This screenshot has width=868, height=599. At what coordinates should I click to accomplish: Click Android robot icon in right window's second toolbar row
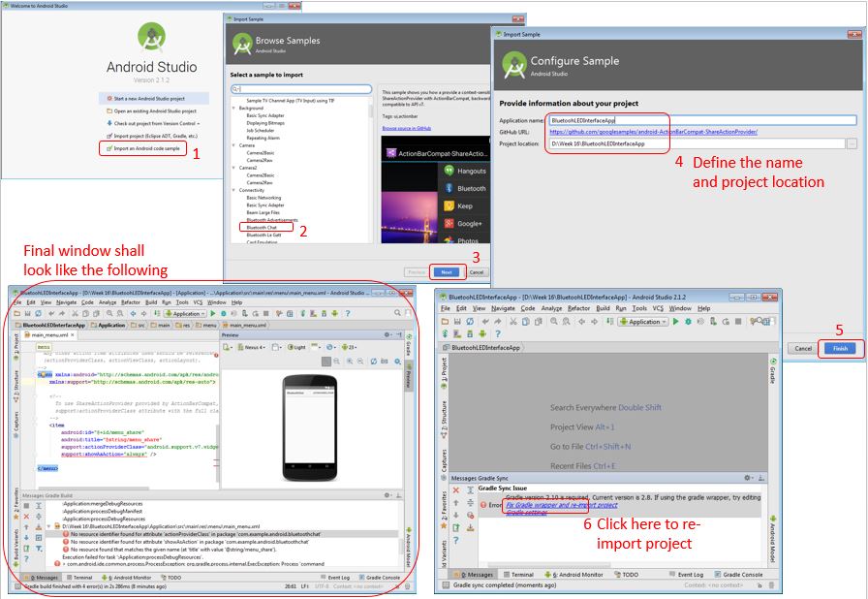point(482,333)
